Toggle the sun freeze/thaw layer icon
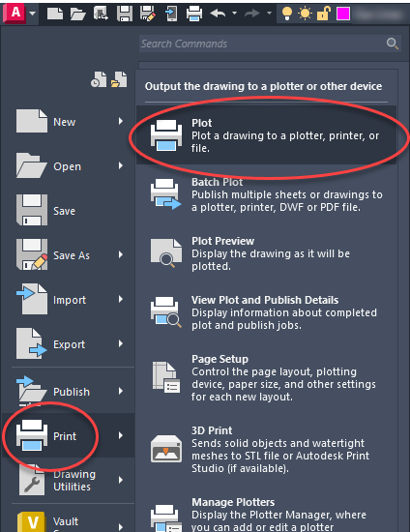Viewport: 410px width, 532px height. pyautogui.click(x=305, y=14)
